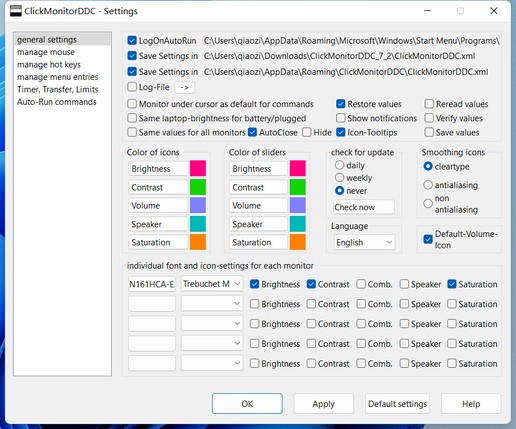This screenshot has width=516, height=429.
Task: Click Contrast button under Color of sliders
Action: point(258,187)
